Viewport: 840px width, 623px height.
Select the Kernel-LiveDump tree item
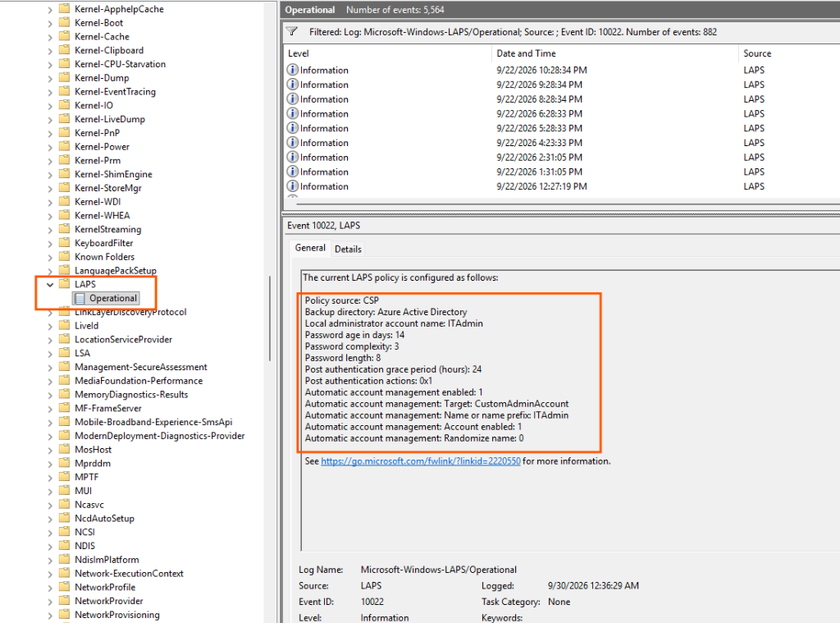tap(110, 119)
